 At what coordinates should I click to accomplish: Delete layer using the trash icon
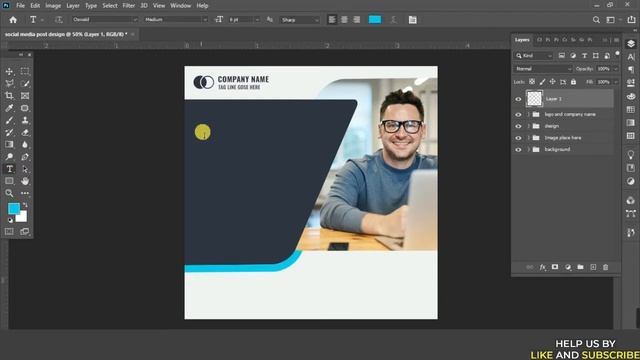[x=606, y=267]
